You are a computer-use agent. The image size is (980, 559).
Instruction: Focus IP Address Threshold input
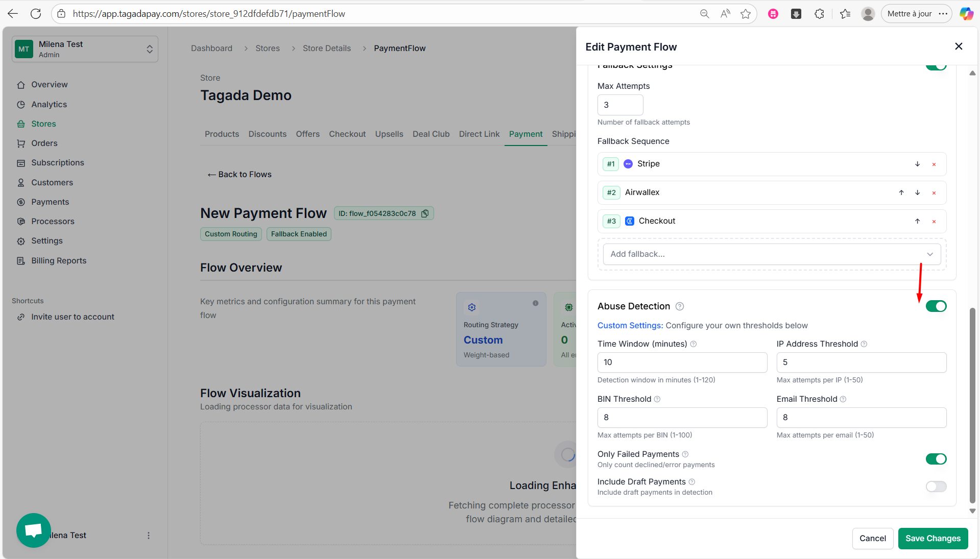(x=861, y=362)
